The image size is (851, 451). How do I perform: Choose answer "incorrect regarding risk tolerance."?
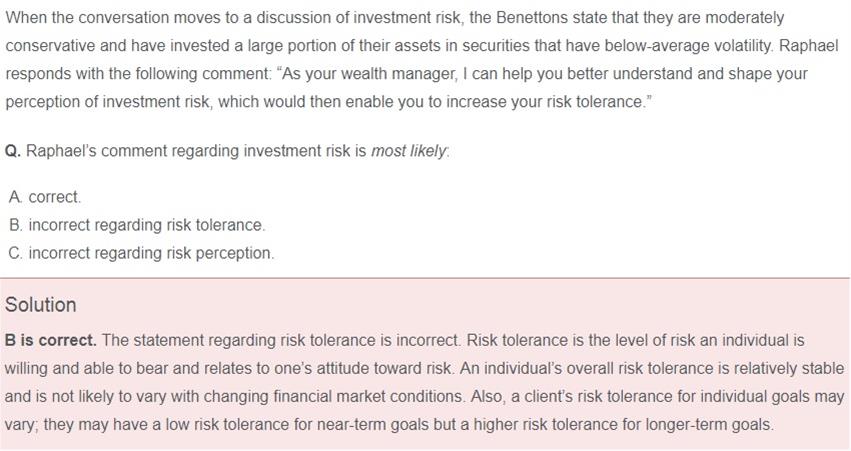[x=146, y=225]
